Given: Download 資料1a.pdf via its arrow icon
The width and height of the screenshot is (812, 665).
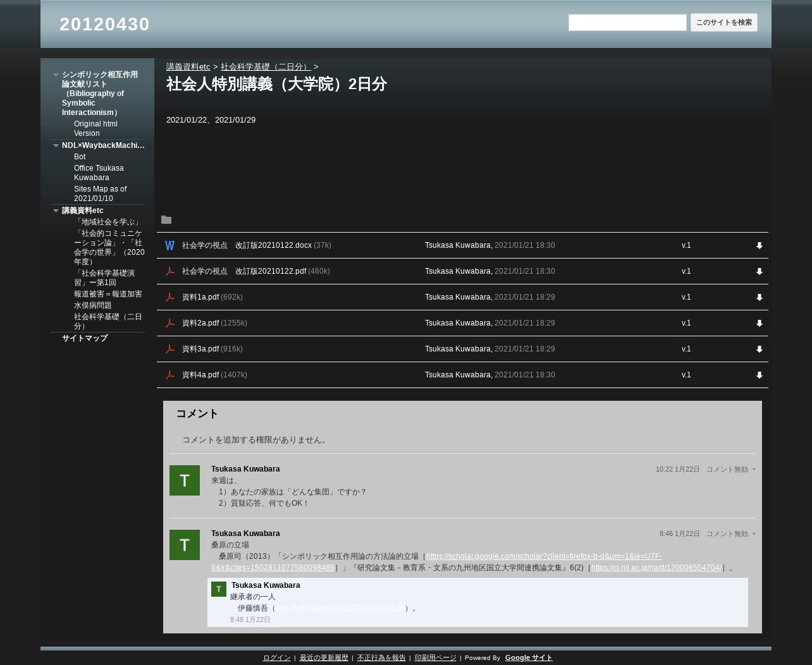Looking at the screenshot, I should coord(760,298).
